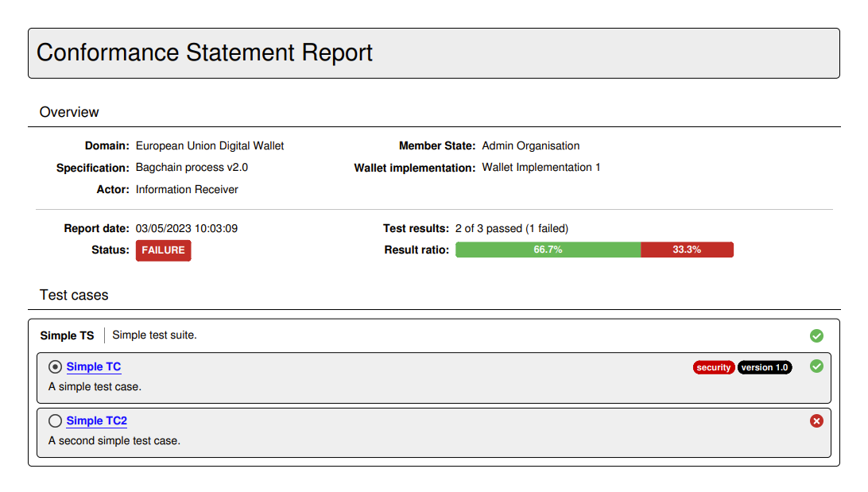Click the red 33.3% failure segment

click(687, 249)
